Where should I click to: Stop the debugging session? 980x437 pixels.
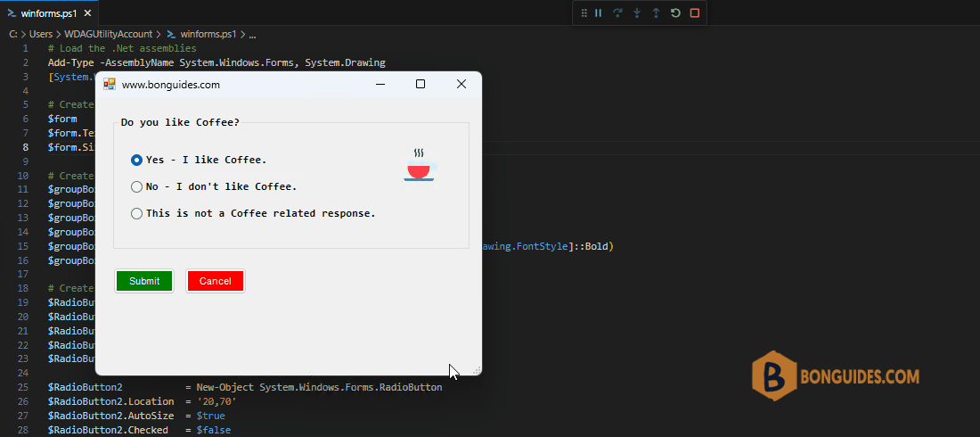pyautogui.click(x=694, y=13)
